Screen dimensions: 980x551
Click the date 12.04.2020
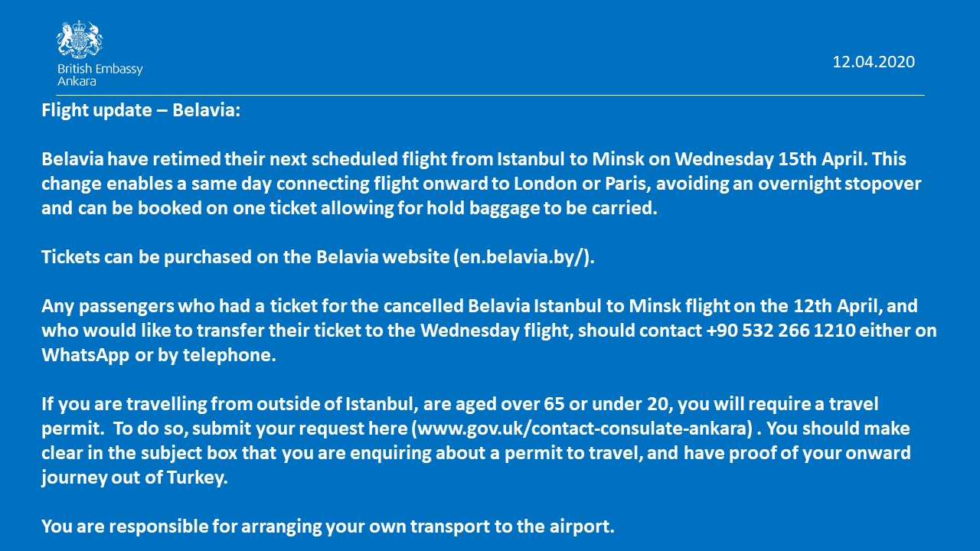tap(874, 62)
